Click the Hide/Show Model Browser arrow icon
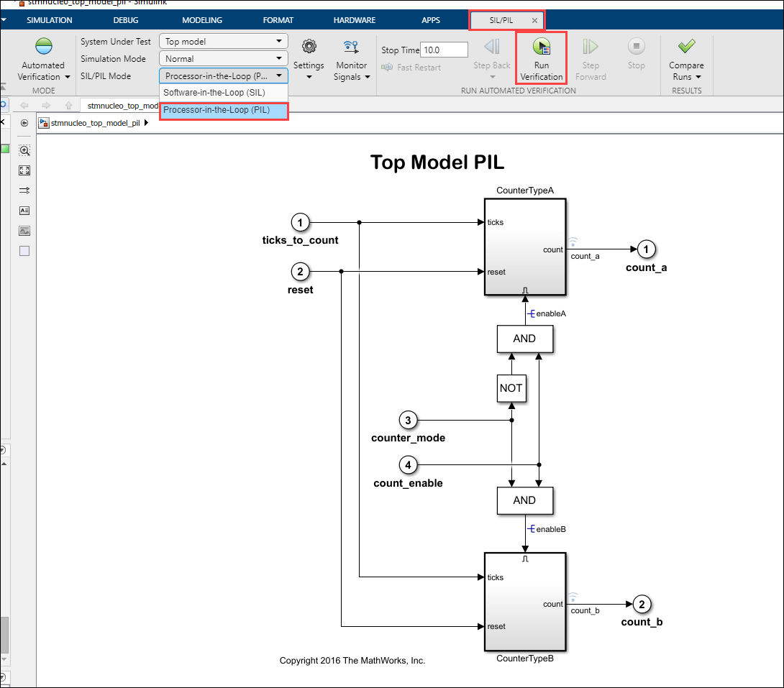The height and width of the screenshot is (688, 784). coord(24,123)
